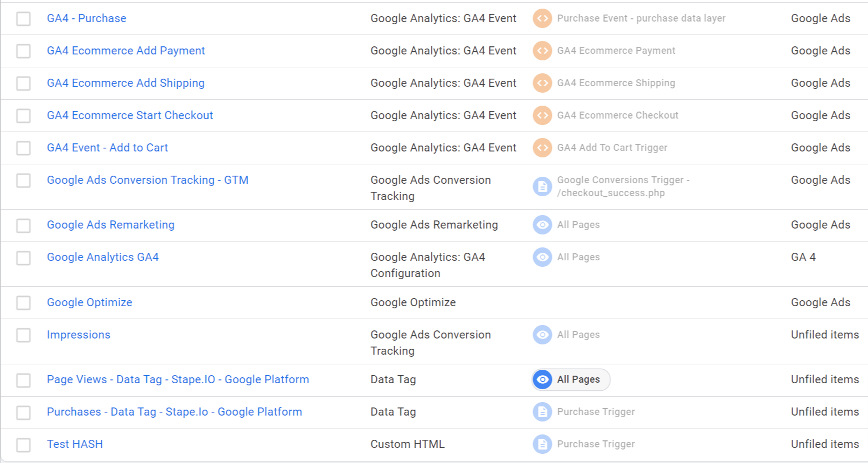
Task: Click All Pages eye icon in Google Ads Remarketing row
Action: [x=542, y=225]
